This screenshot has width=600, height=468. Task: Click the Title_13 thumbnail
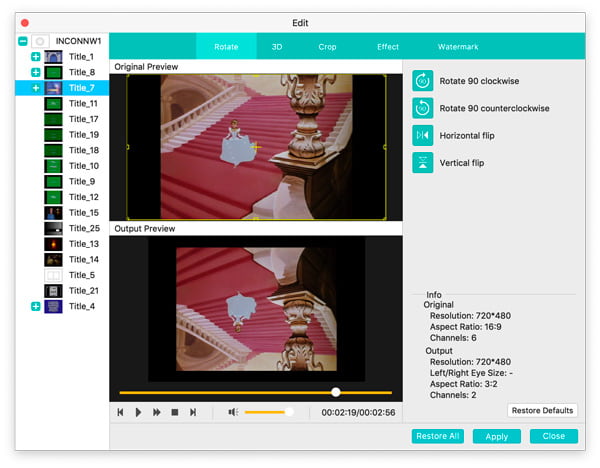point(53,244)
